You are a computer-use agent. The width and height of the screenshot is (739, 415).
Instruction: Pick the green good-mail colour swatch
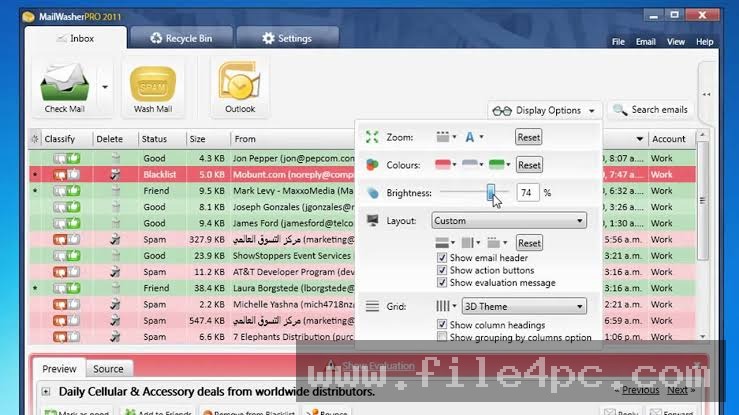[x=499, y=164]
